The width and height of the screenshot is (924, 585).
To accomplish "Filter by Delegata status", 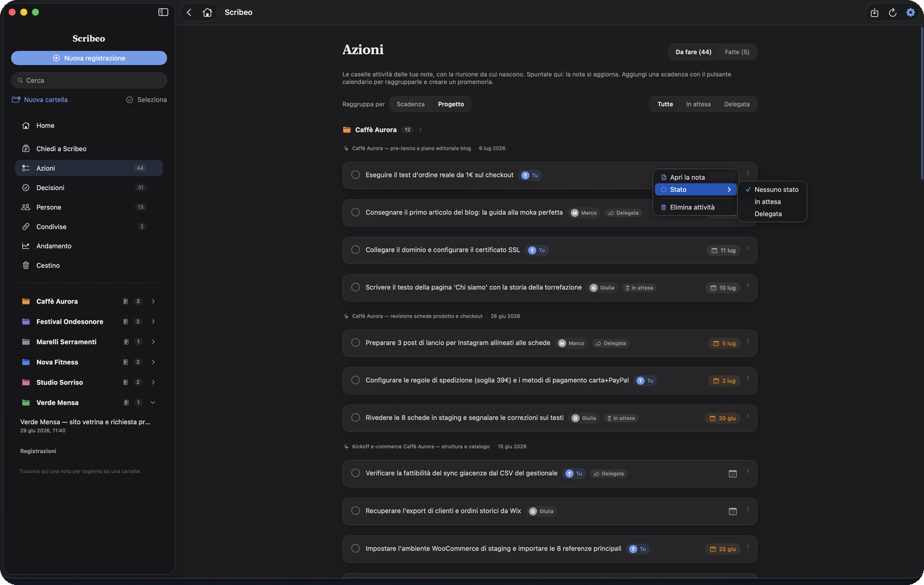I will pos(737,104).
